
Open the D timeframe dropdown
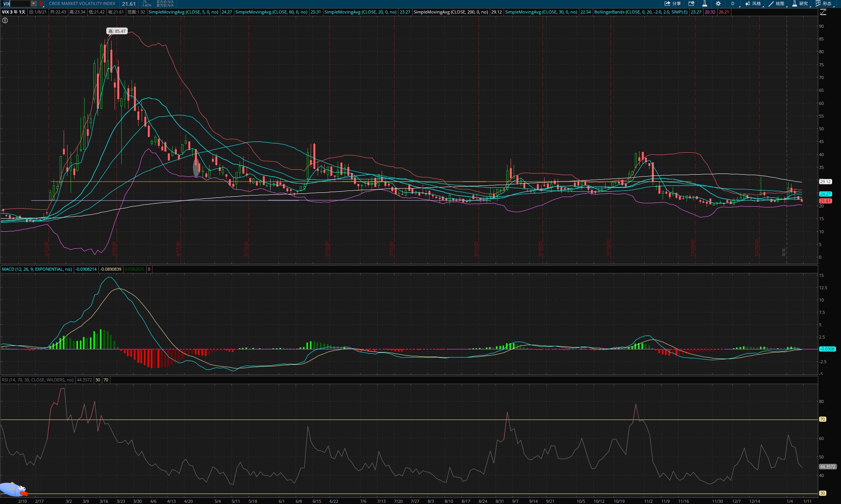pyautogui.click(x=733, y=3)
